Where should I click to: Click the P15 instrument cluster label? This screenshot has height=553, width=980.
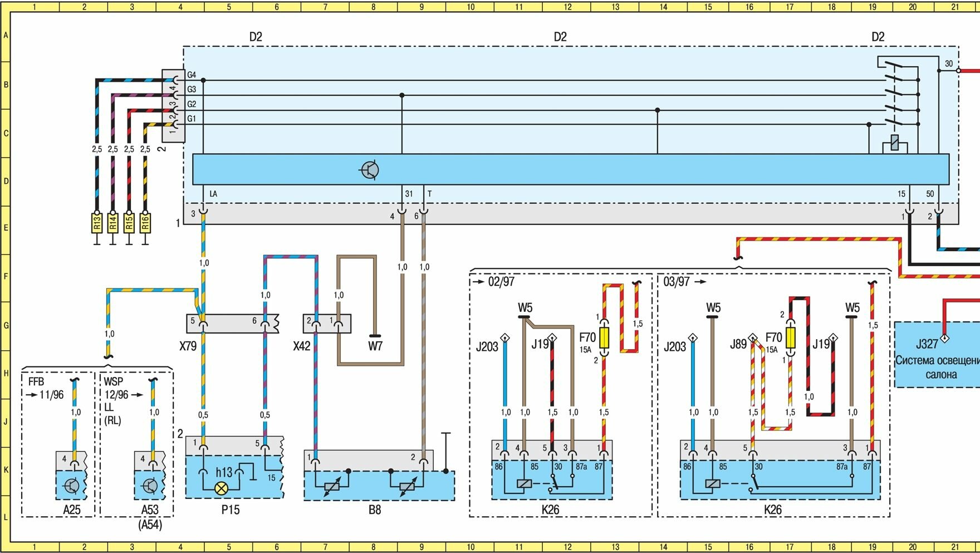[230, 510]
